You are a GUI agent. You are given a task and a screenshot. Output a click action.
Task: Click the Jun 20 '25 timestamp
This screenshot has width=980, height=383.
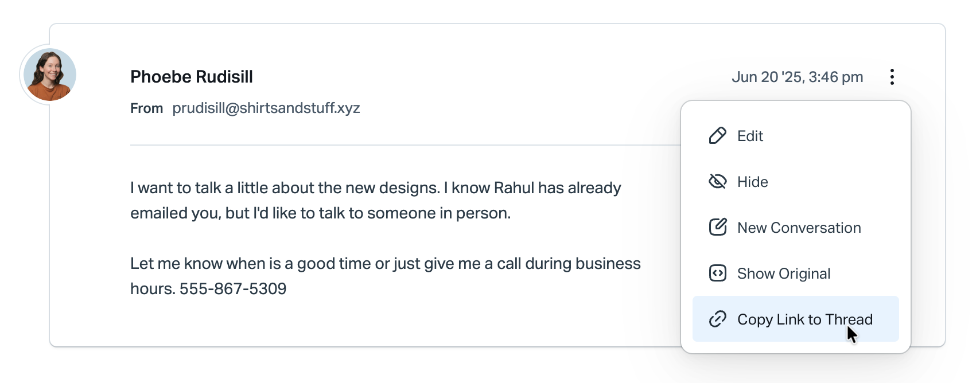tap(797, 77)
